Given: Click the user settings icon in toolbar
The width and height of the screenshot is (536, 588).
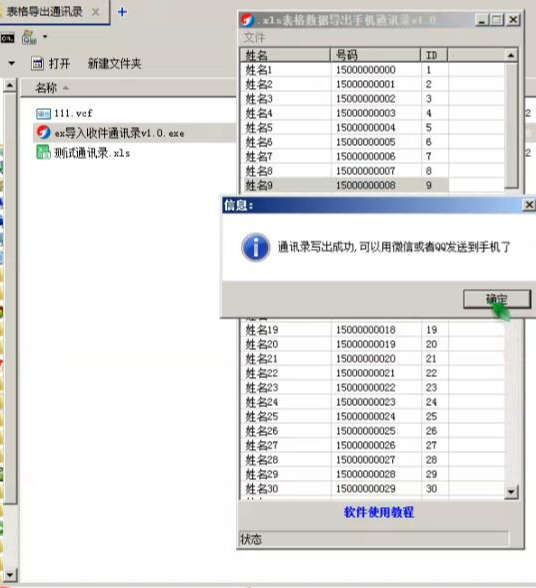Looking at the screenshot, I should point(29,37).
